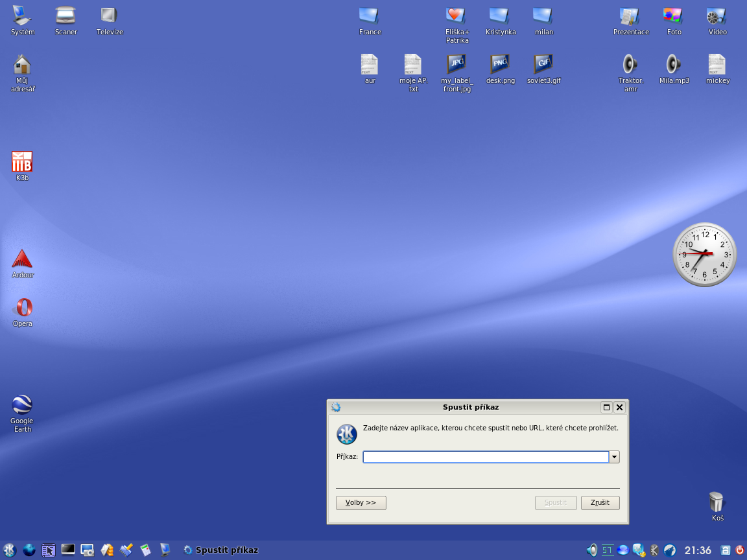
Task: Click the red power logout button
Action: pyautogui.click(x=739, y=550)
